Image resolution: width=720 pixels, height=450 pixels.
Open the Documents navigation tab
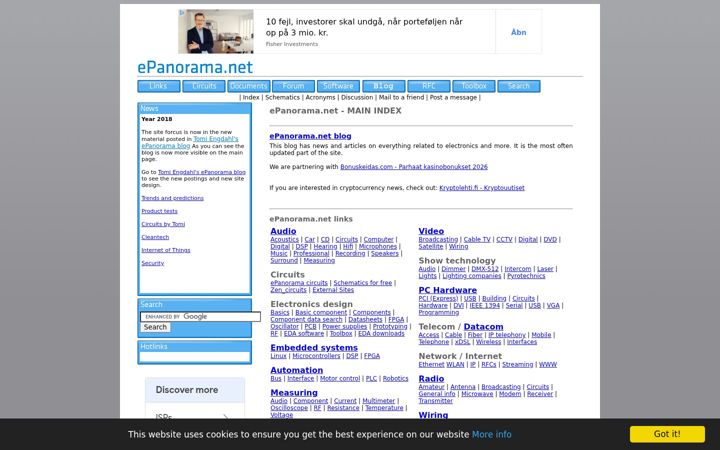[x=248, y=86]
